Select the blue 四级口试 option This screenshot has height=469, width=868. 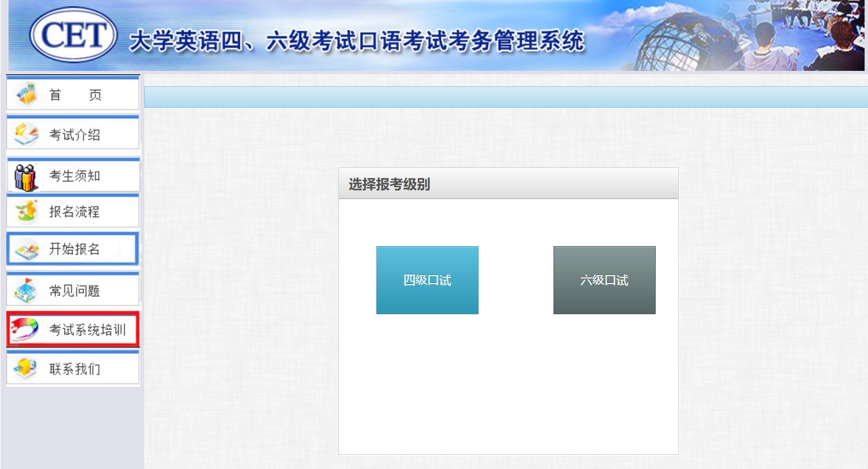point(427,280)
